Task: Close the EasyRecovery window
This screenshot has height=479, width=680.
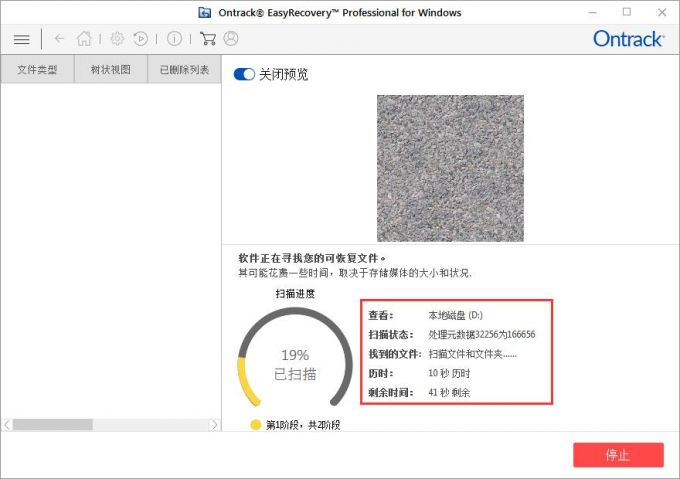Action: (662, 13)
